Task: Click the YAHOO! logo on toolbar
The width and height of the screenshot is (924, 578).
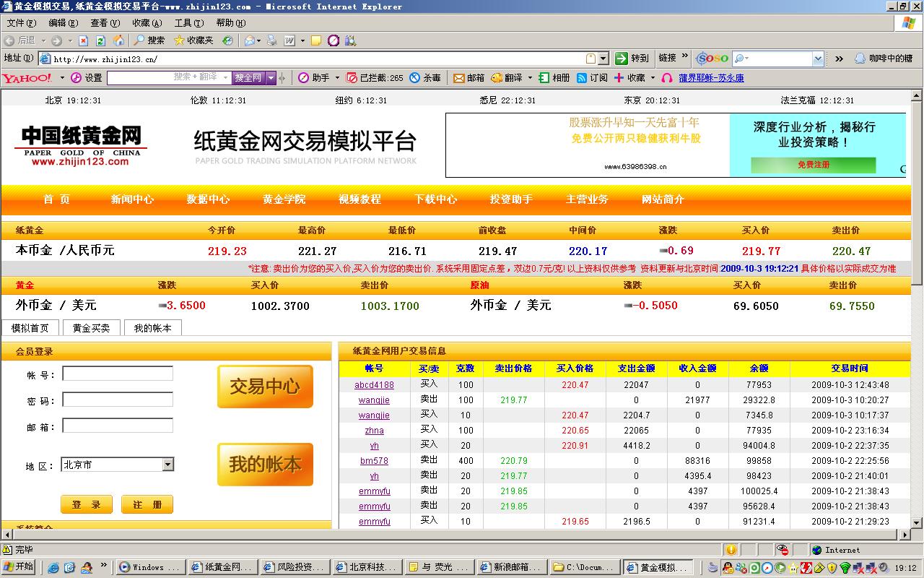Action: [x=27, y=77]
